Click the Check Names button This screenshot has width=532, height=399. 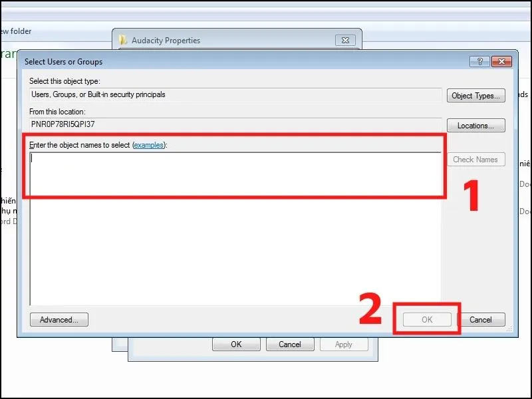pos(475,160)
